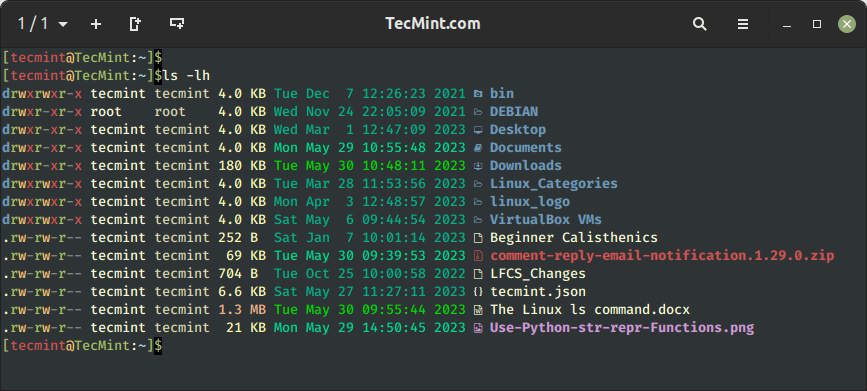The width and height of the screenshot is (867, 391).
Task: Click the date Sat Jan 7 10:01:14 2023
Action: [x=369, y=238]
